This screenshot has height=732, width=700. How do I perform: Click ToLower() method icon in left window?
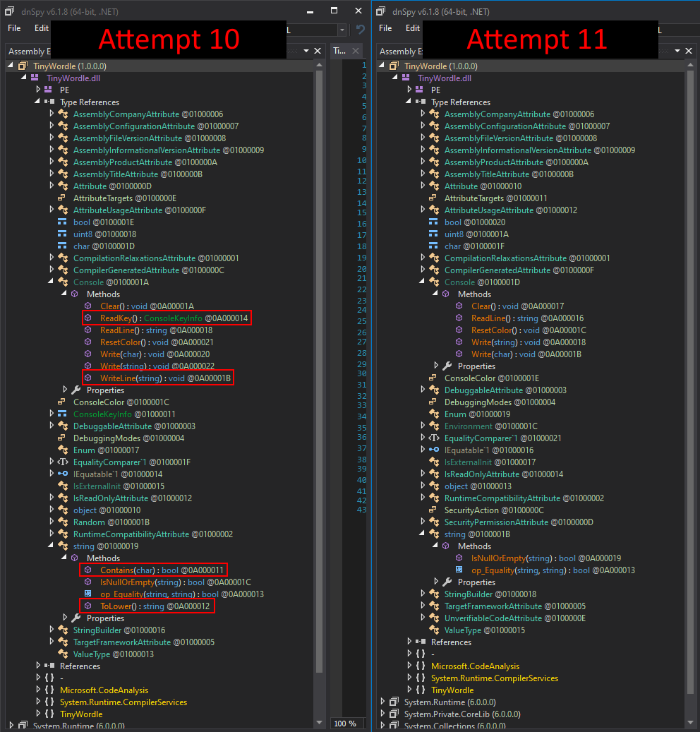(x=87, y=606)
